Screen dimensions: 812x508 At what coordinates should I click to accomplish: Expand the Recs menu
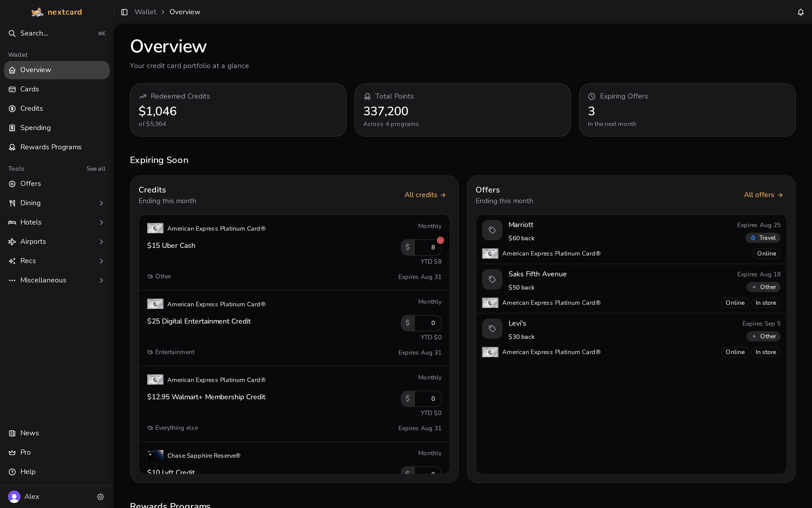[57, 261]
